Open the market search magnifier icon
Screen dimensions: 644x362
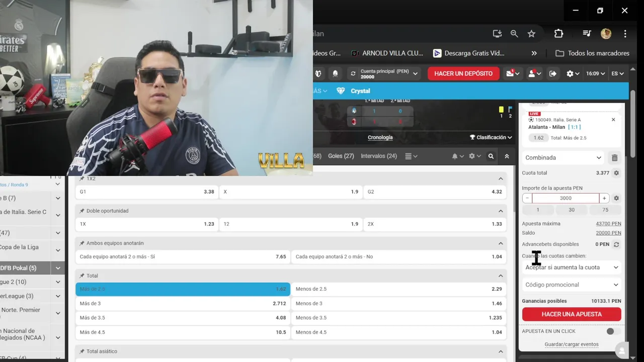491,156
